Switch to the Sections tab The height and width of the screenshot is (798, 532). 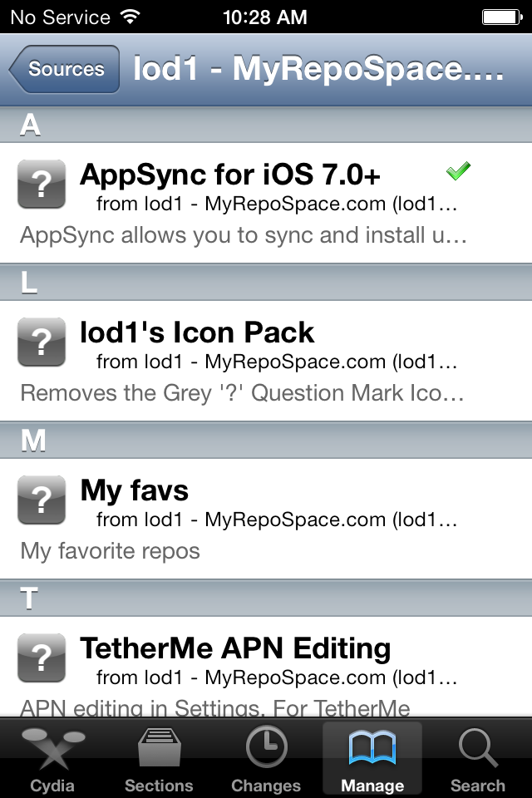click(x=159, y=758)
